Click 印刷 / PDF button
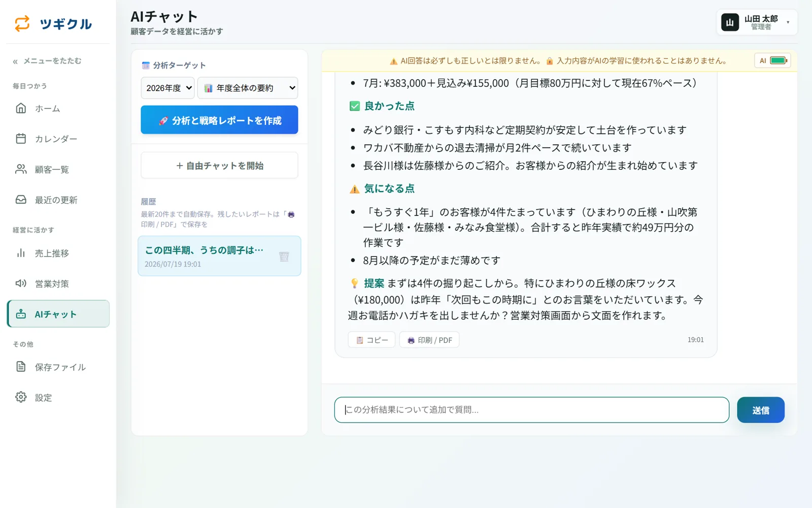Image resolution: width=812 pixels, height=508 pixels. (429, 340)
